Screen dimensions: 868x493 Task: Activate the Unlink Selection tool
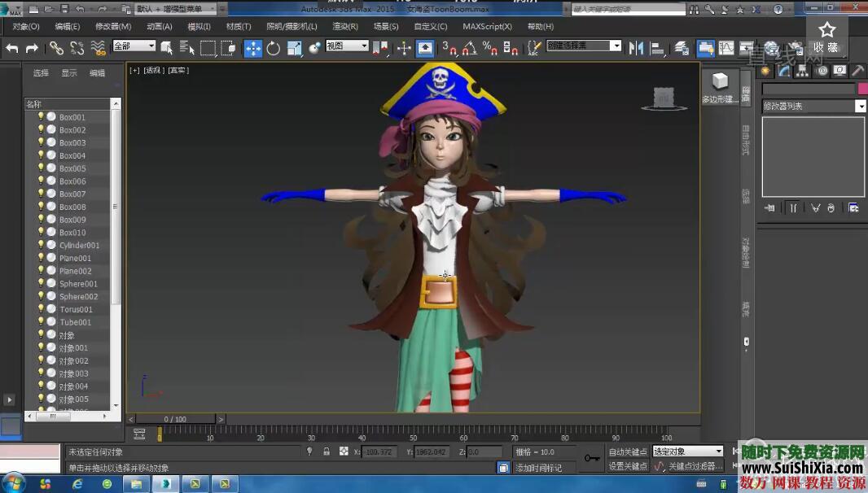(x=77, y=49)
